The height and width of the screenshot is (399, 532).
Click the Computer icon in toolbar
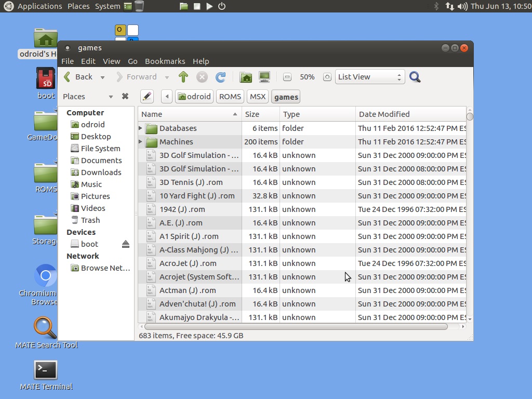(x=264, y=77)
